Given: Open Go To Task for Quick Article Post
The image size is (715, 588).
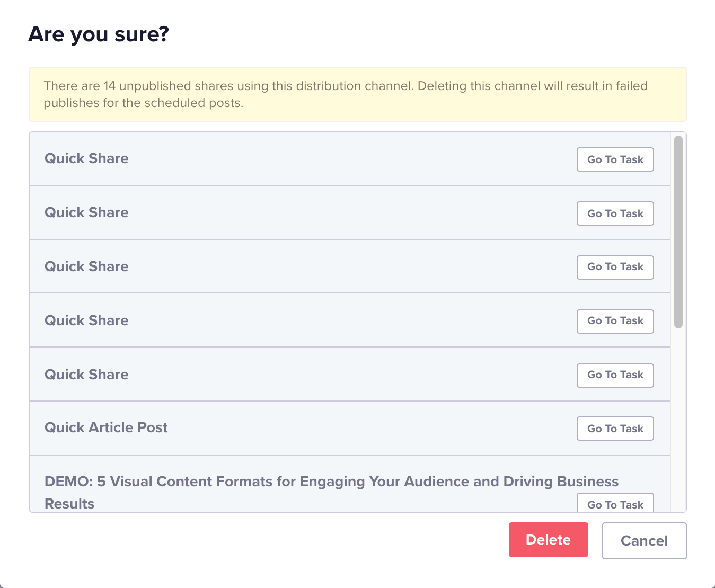Looking at the screenshot, I should [x=615, y=429].
